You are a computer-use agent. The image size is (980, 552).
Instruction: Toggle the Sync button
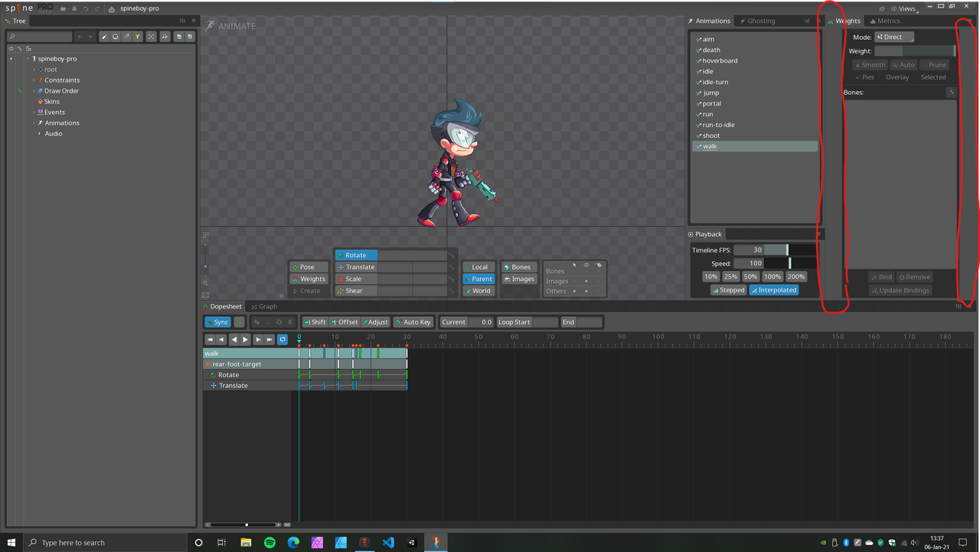[218, 322]
